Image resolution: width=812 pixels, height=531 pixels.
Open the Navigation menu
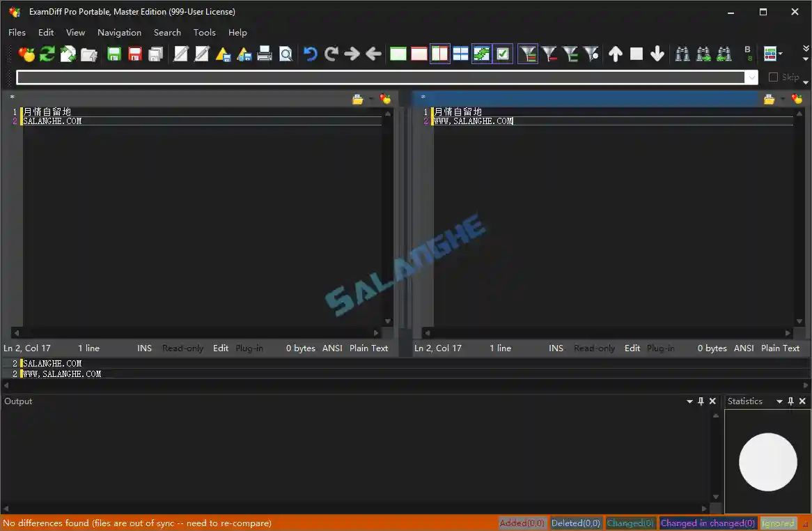pos(119,32)
